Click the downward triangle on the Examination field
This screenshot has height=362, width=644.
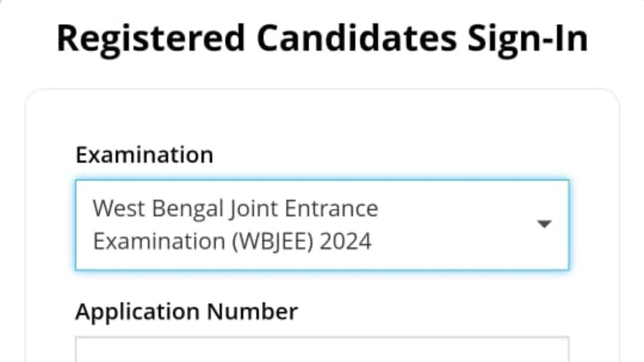[544, 223]
